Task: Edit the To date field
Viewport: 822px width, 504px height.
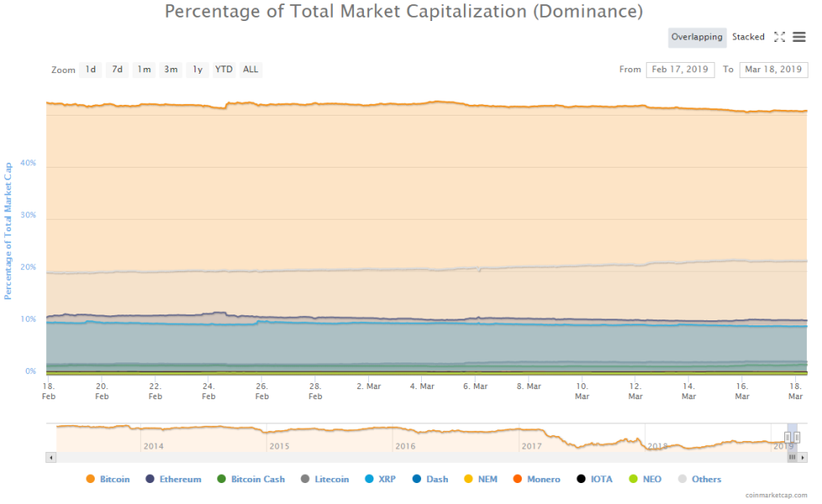Action: (773, 70)
